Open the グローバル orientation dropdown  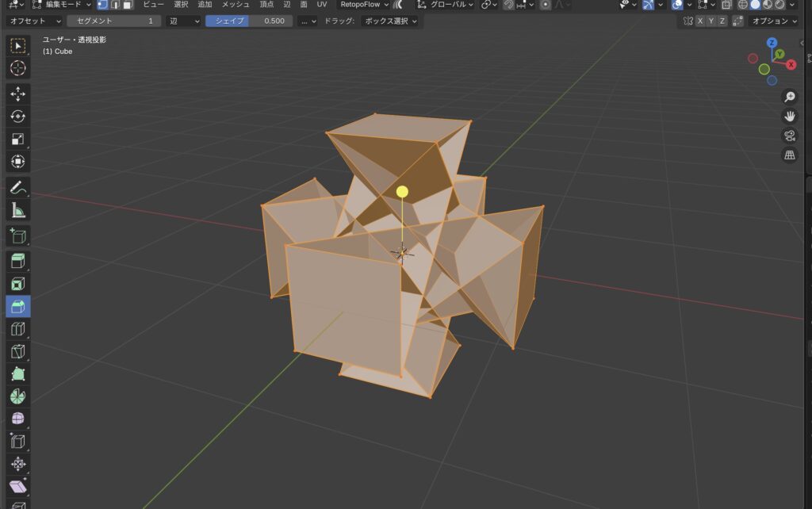coord(446,5)
